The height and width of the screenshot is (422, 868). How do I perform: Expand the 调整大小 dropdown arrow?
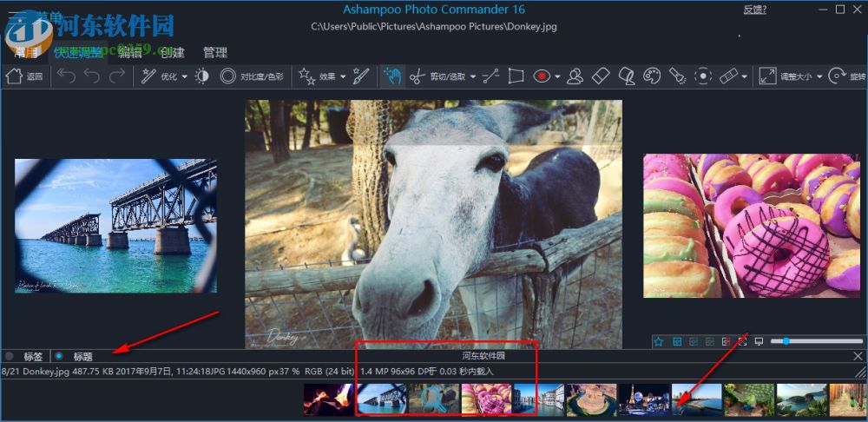point(819,76)
